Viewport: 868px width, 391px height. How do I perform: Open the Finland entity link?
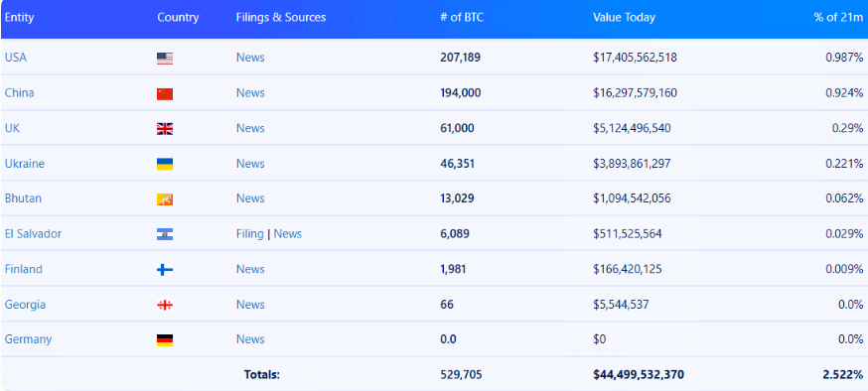tap(23, 269)
